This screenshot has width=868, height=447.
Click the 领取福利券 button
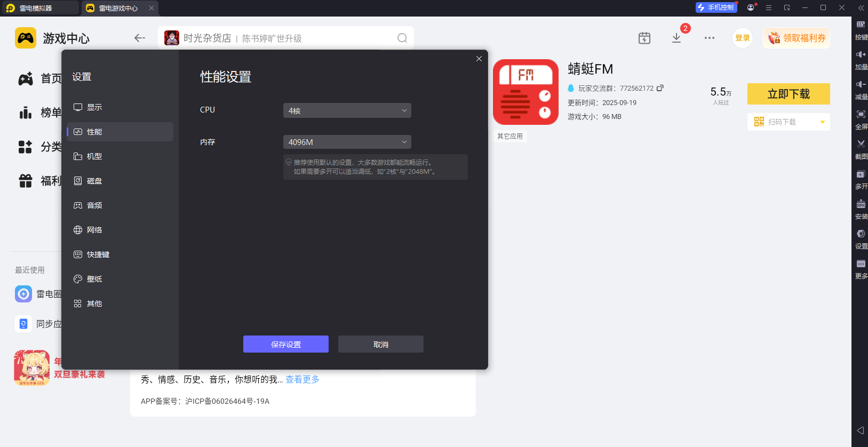click(797, 38)
